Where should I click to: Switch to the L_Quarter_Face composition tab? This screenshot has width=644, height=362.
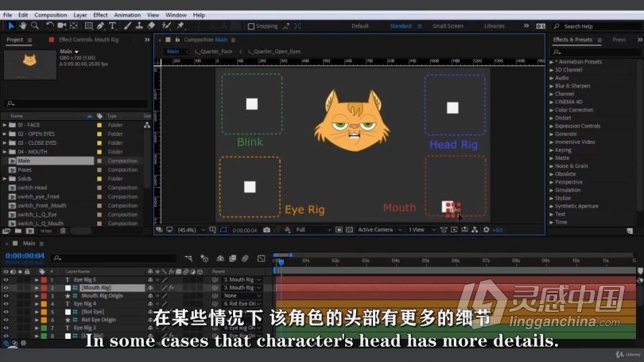click(213, 52)
